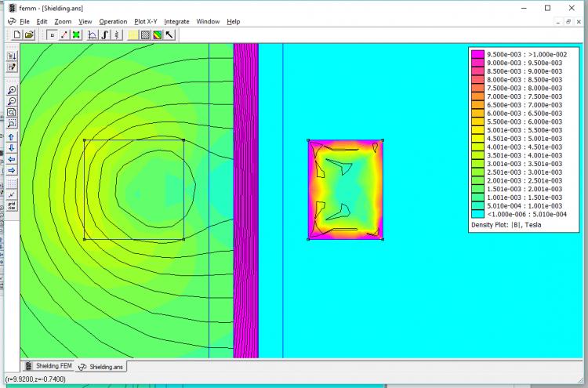Click the integral toolbar icon
This screenshot has height=388, width=588.
[x=104, y=34]
